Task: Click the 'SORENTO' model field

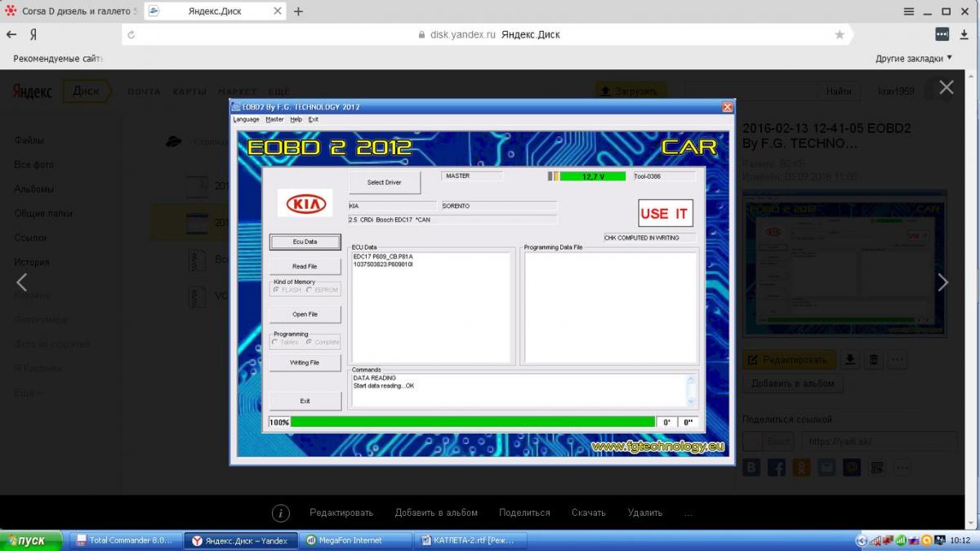Action: point(499,207)
